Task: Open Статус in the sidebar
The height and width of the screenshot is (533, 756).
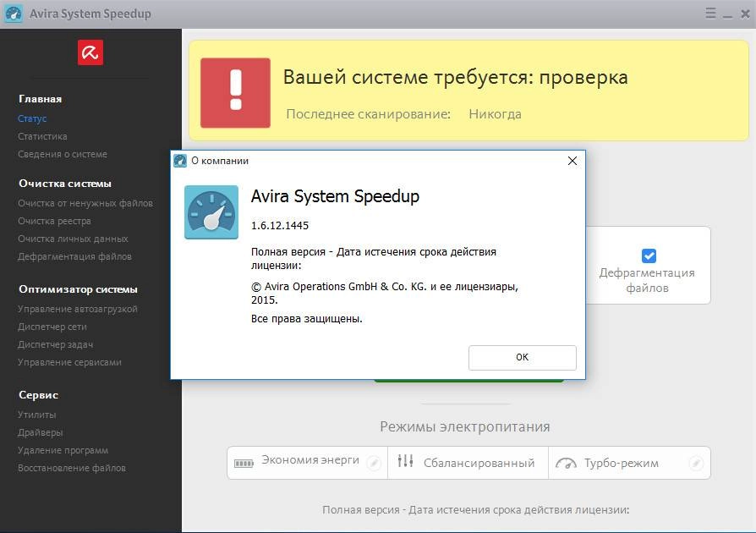Action: point(32,118)
